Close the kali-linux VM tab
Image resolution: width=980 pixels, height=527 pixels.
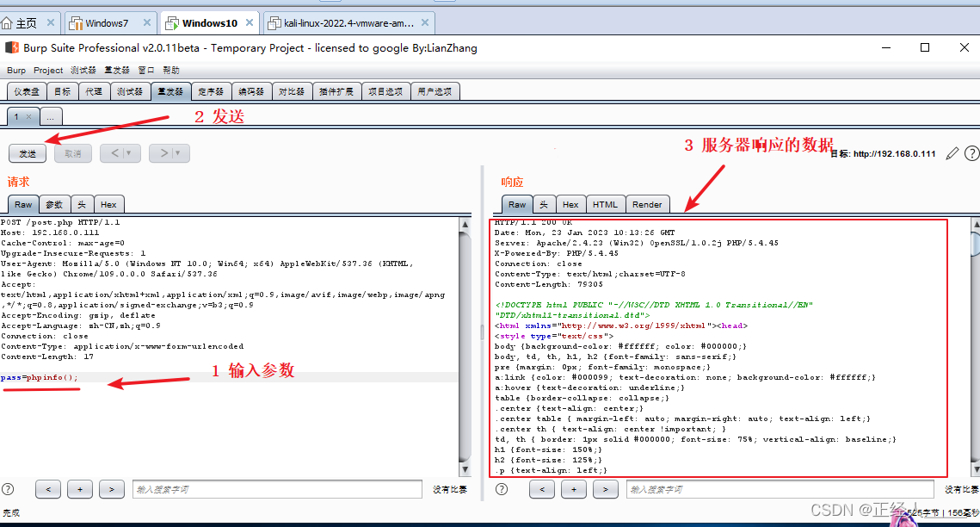click(425, 22)
